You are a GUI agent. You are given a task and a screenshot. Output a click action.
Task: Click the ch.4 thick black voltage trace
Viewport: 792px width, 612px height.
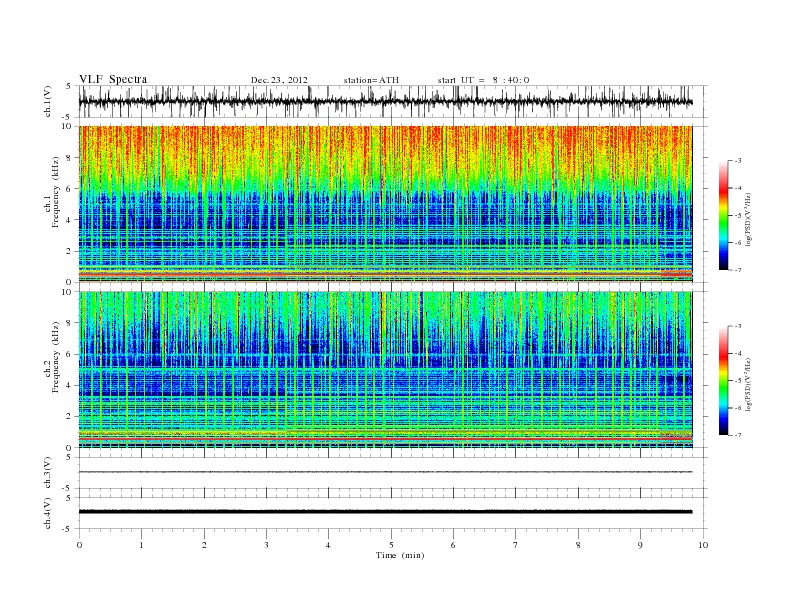(386, 512)
